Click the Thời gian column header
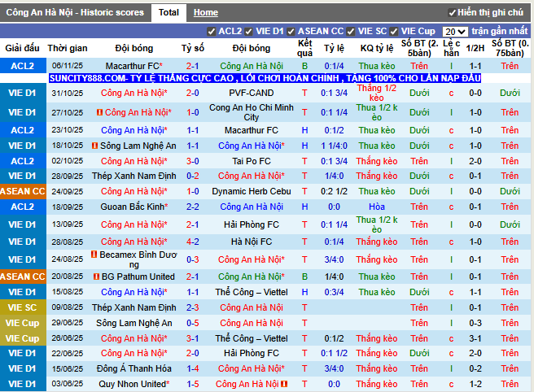This screenshot has height=392, width=534. (x=68, y=48)
